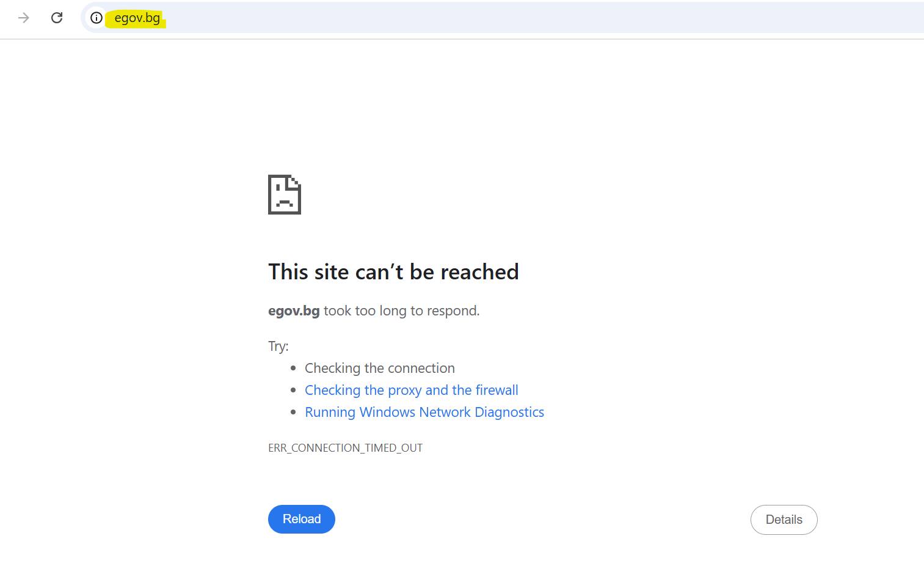Click the "This site can't be reached" heading
924x577 pixels.
click(x=393, y=272)
